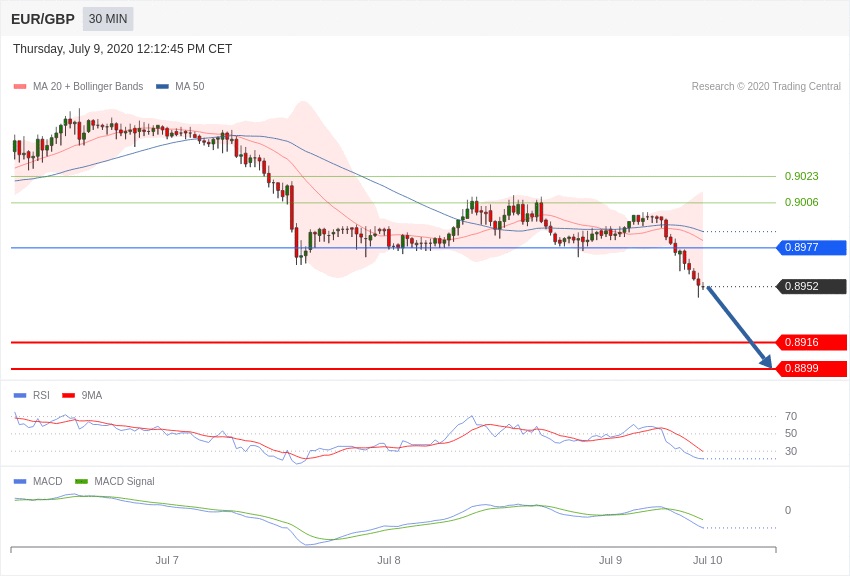This screenshot has height=576, width=850.
Task: Click the RSI 70 level label
Action: [x=791, y=417]
